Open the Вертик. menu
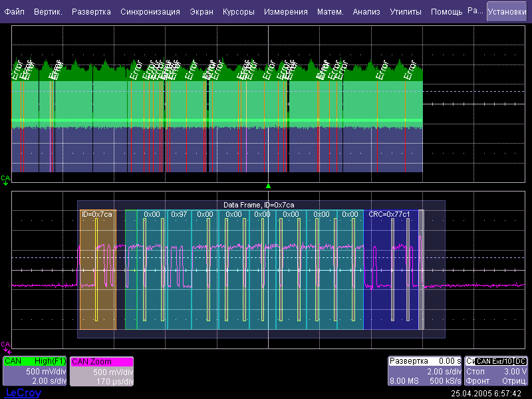The height and width of the screenshot is (399, 532). point(48,12)
